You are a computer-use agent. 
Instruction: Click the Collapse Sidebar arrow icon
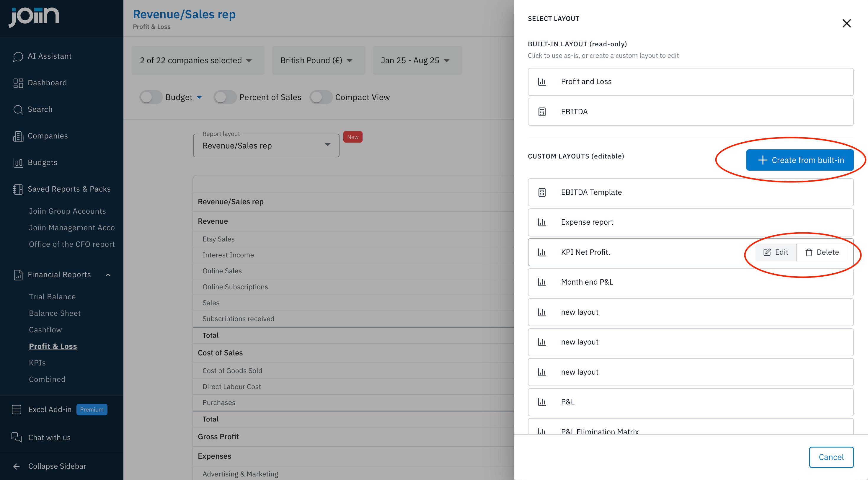click(16, 466)
